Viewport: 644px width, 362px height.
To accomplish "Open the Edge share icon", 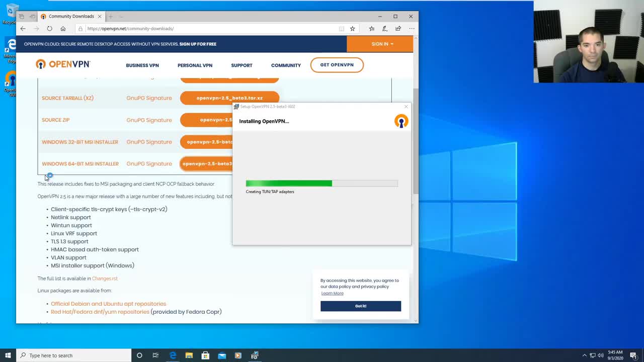I will [398, 29].
